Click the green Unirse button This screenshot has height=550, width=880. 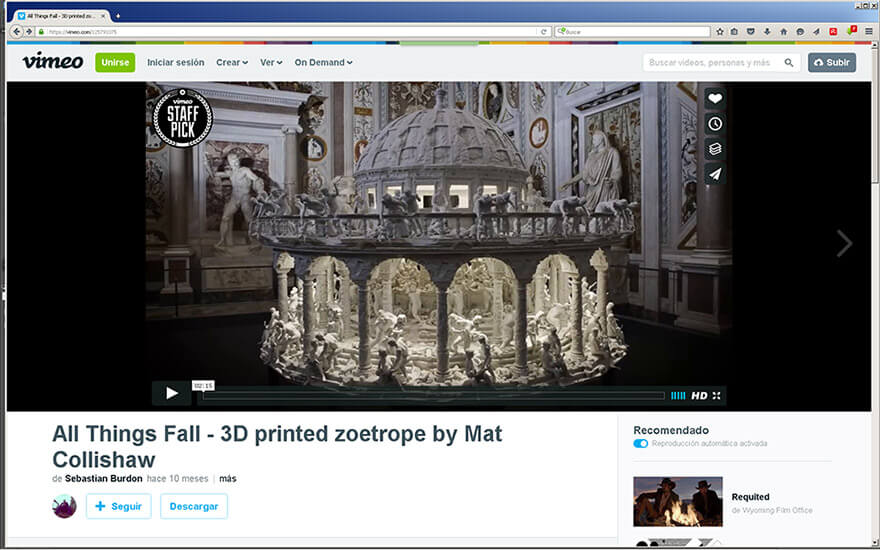point(115,62)
